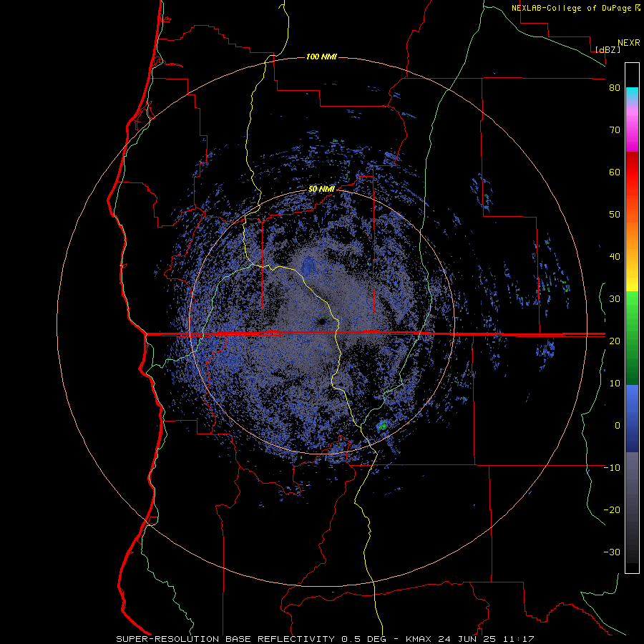The width and height of the screenshot is (644, 644).
Task: Click the KMAX radar site identifier
Action: pyautogui.click(x=420, y=639)
